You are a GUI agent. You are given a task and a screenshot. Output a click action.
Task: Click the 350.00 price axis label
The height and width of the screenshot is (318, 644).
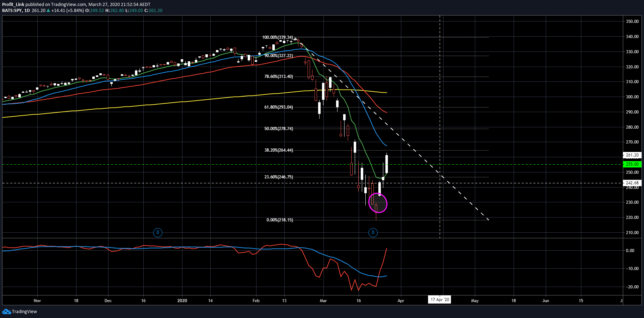click(632, 22)
